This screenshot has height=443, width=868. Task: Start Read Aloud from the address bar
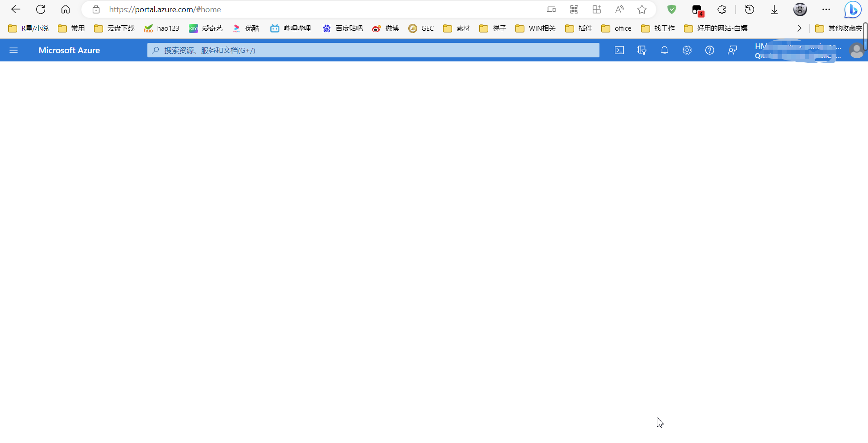[x=619, y=9]
